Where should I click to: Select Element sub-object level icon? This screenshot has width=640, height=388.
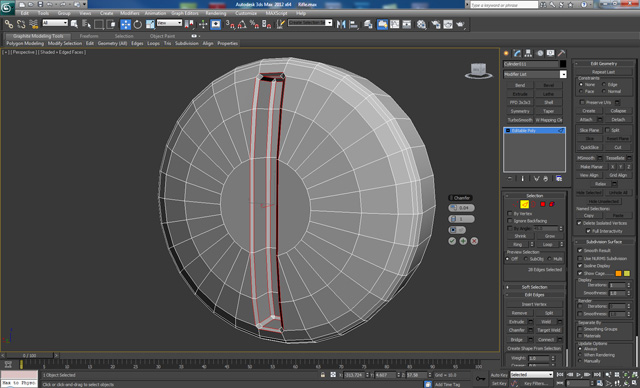pos(552,204)
